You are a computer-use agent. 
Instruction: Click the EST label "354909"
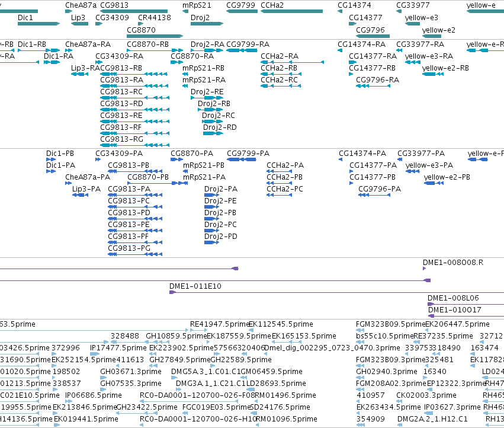(x=371, y=419)
